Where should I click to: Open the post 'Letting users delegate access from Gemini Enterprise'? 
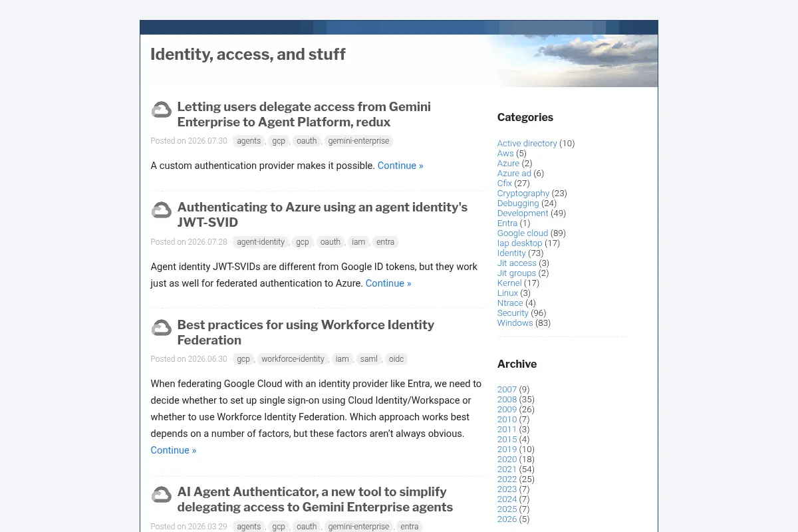click(304, 114)
